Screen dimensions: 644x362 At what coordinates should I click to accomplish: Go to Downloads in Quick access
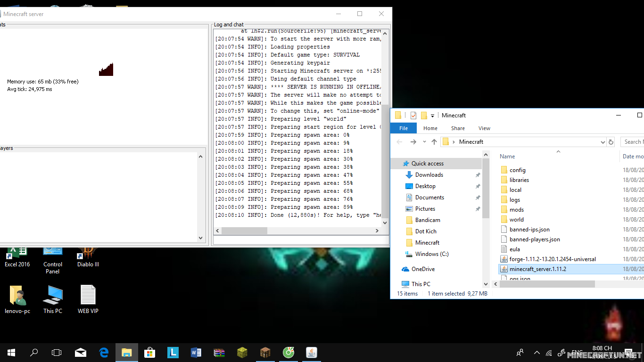429,175
